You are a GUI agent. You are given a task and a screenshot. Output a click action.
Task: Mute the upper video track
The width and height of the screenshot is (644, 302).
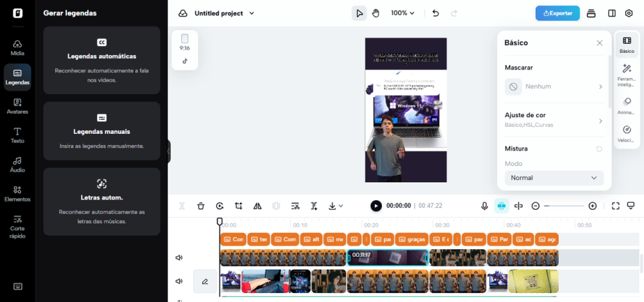(x=178, y=258)
